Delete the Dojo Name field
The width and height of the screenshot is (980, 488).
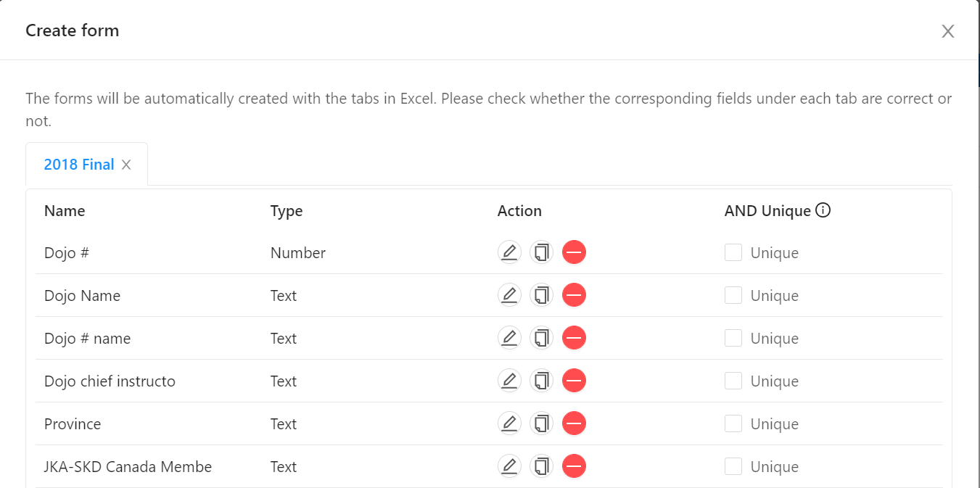tap(574, 295)
